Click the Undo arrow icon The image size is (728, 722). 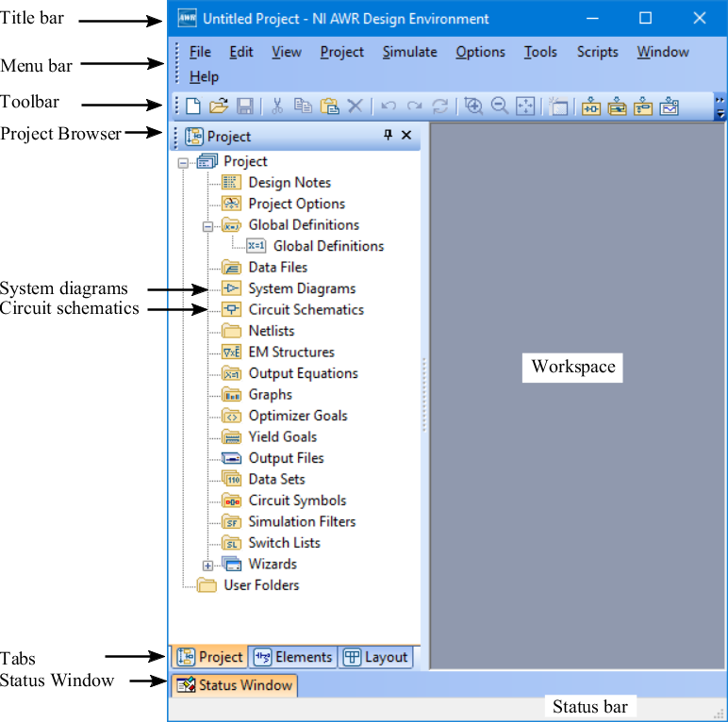(389, 107)
